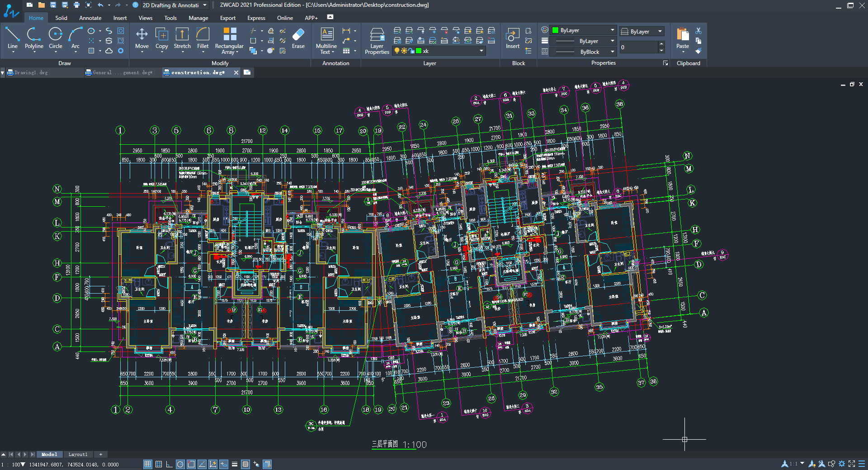Select the Circle tool

pos(55,40)
